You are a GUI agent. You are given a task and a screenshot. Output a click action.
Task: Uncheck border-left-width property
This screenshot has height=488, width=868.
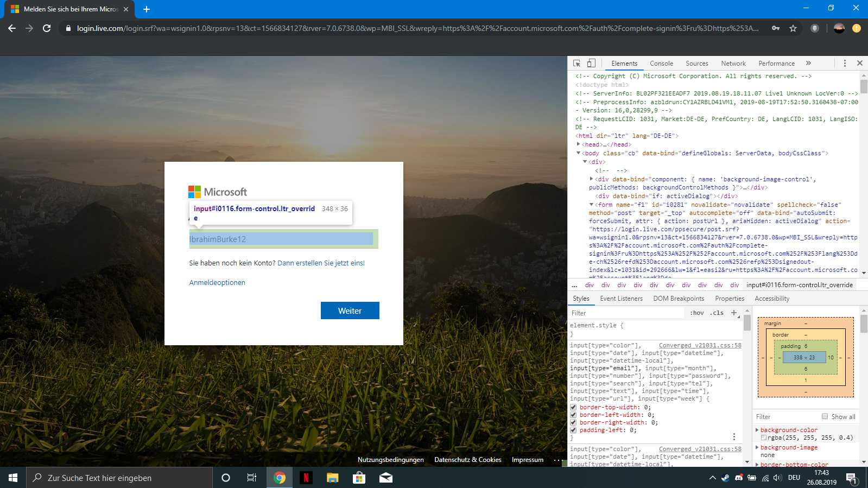[x=573, y=415]
